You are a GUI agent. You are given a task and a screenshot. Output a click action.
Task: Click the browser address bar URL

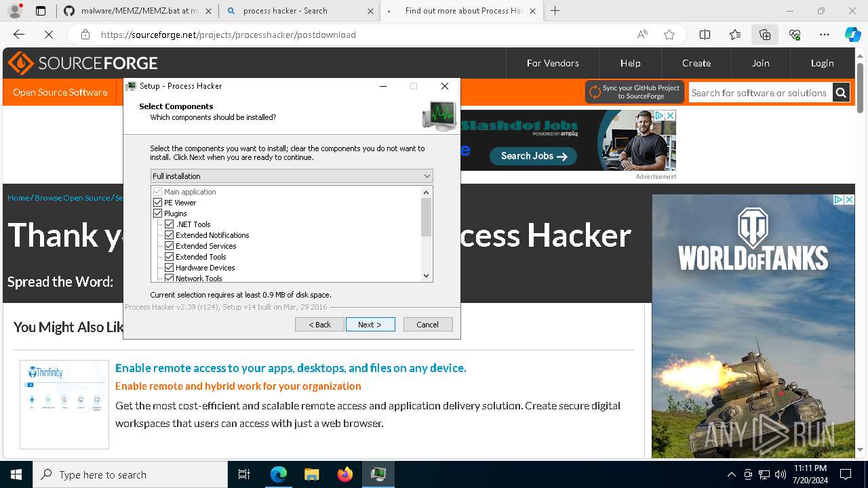pyautogui.click(x=228, y=35)
